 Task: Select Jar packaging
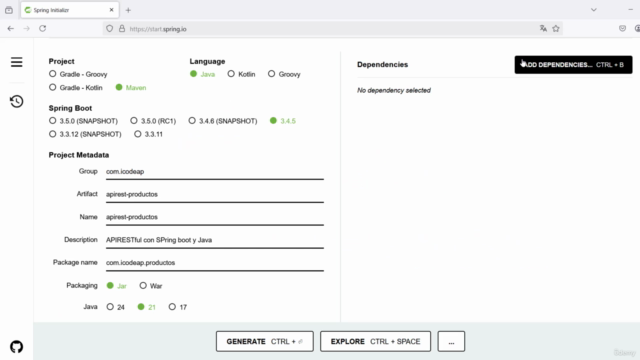click(x=117, y=286)
